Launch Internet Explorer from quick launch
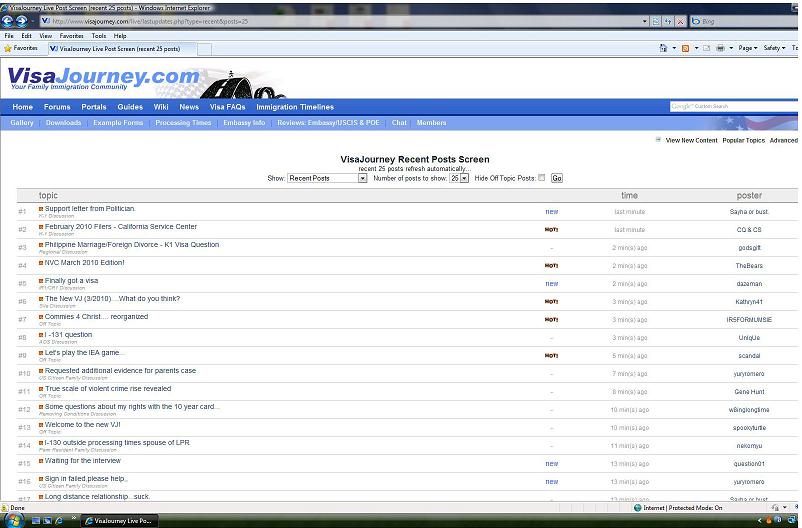This screenshot has height=528, width=802. pyautogui.click(x=59, y=520)
